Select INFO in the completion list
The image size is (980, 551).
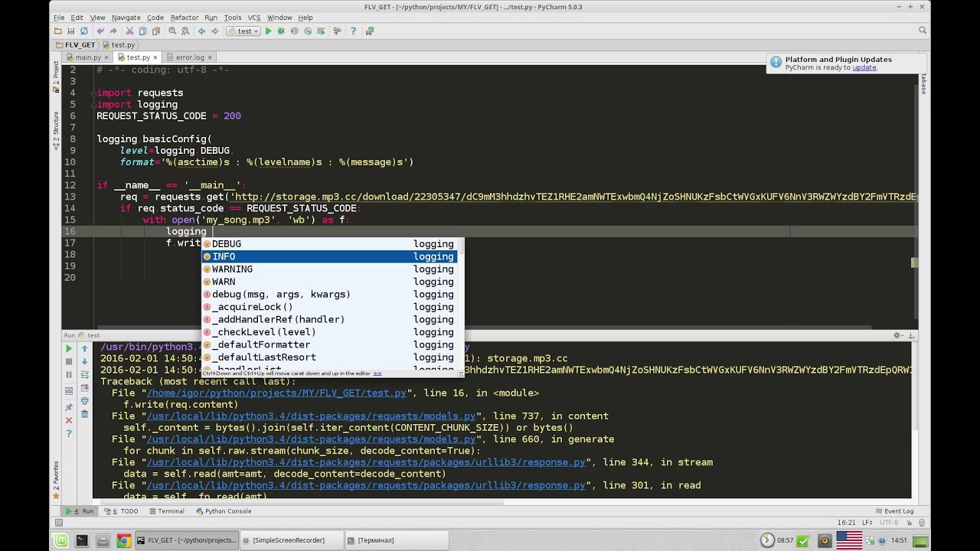point(329,256)
